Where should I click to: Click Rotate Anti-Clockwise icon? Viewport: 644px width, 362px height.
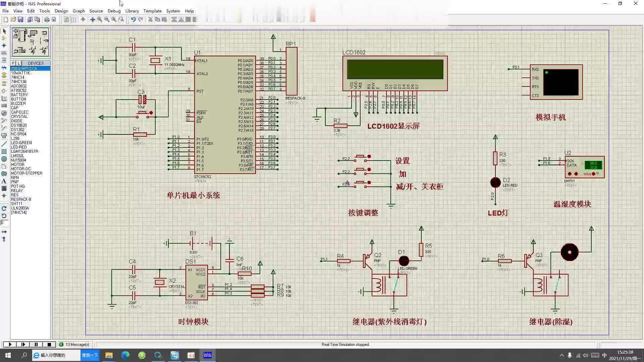[x=4, y=216]
